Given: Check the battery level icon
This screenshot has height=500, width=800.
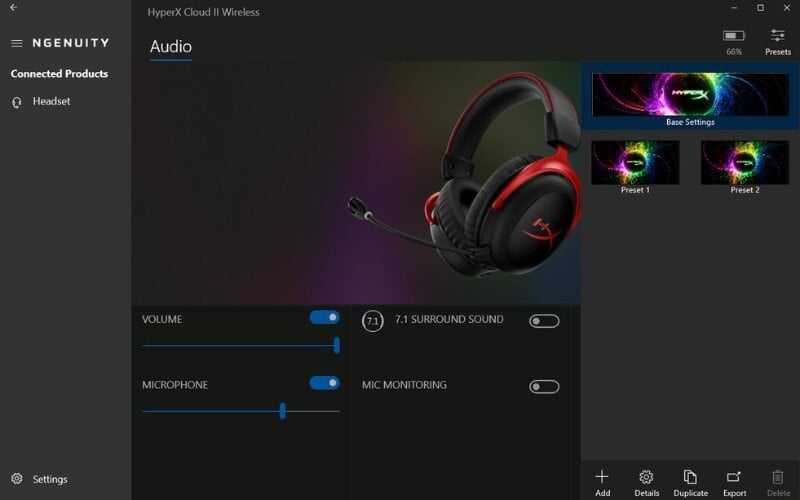Looking at the screenshot, I should click(734, 36).
